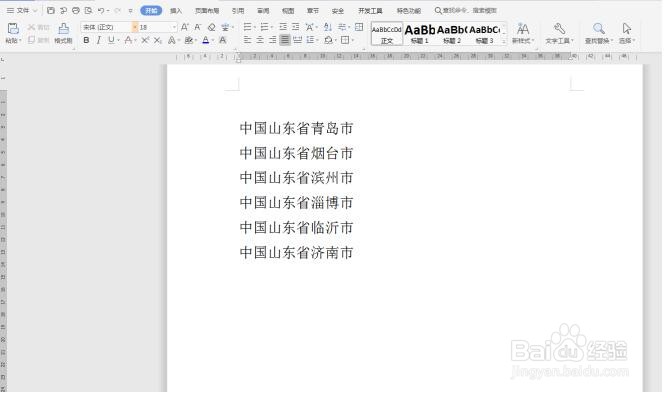Clear formatting with the eraser icon
The height and width of the screenshot is (395, 666).
pyautogui.click(x=211, y=27)
